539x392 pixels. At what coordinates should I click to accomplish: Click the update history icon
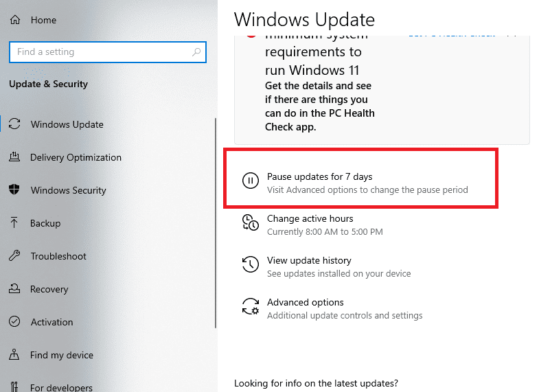(x=251, y=264)
